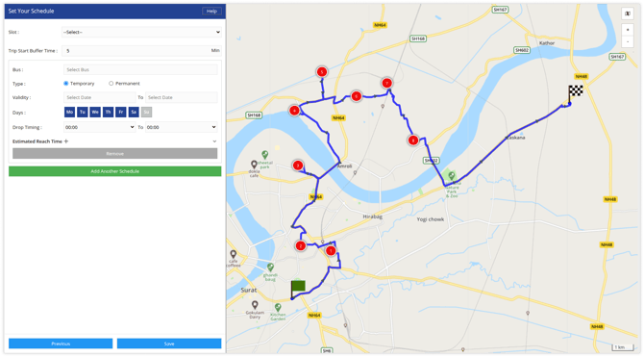Screen dimensions: 644x357
Task: Toggle the Fr day button
Action: click(x=121, y=112)
